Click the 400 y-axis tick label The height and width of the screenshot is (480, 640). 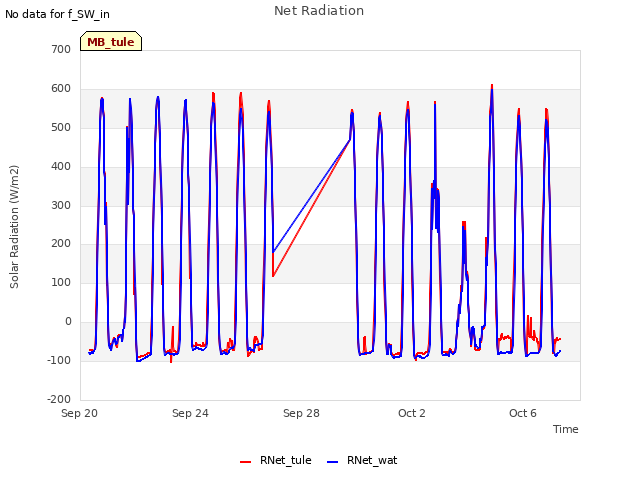pos(61,167)
